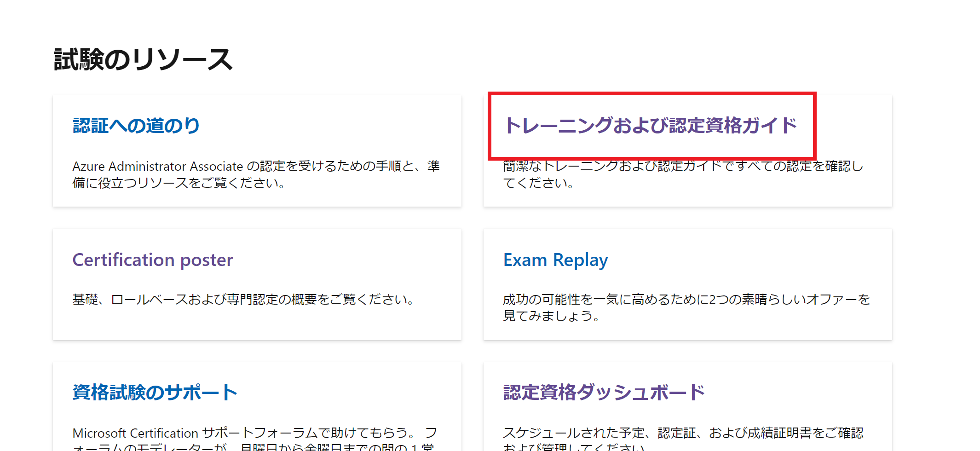Image resolution: width=980 pixels, height=451 pixels.
Task: Click the スケジュールされた予定 description text
Action: [x=683, y=439]
